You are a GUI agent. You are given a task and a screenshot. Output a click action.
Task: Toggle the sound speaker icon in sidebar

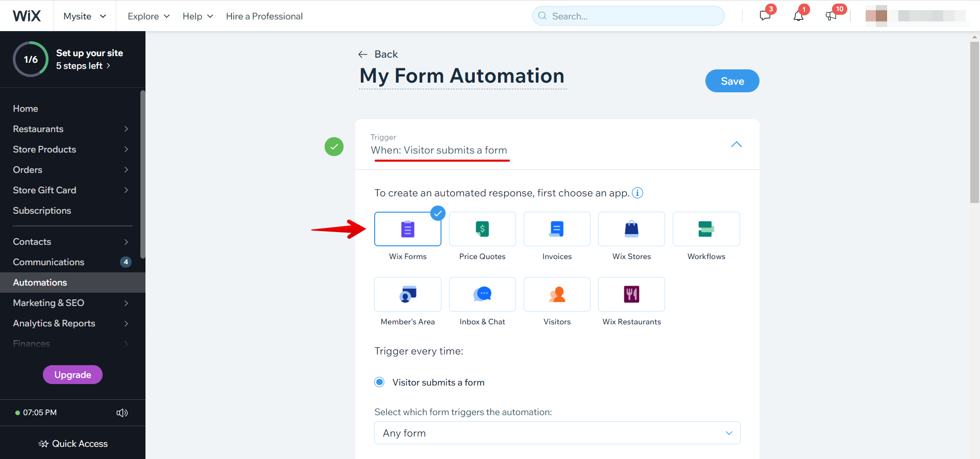click(122, 413)
